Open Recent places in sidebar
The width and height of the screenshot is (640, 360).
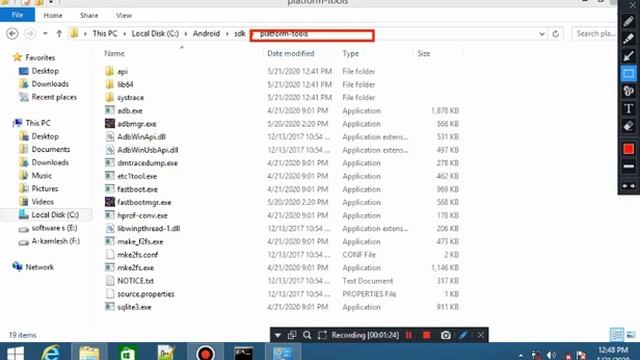[x=54, y=97]
